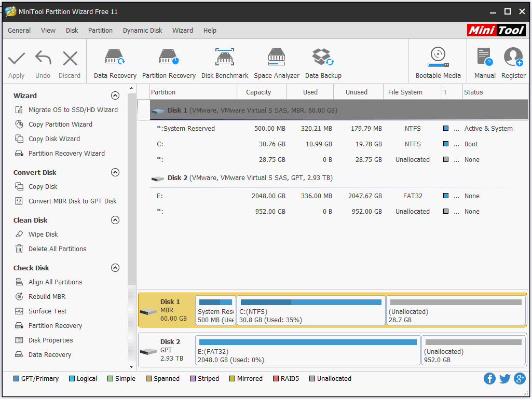
Task: Click System Reserved block in disk map
Action: point(215,310)
